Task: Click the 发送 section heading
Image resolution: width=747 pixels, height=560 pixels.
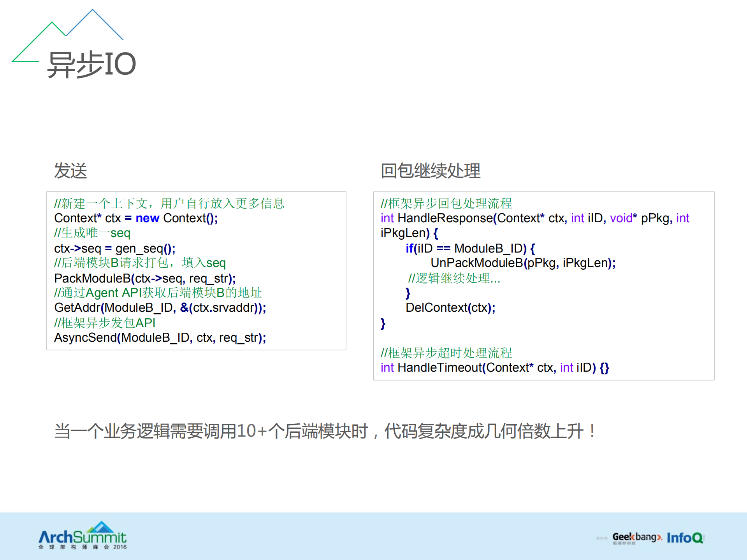Action: click(x=70, y=171)
